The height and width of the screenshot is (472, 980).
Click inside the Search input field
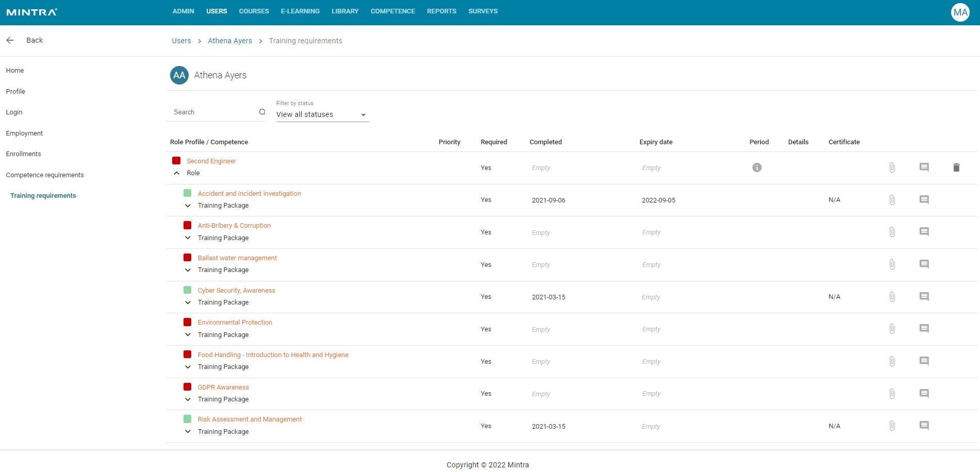pyautogui.click(x=211, y=112)
